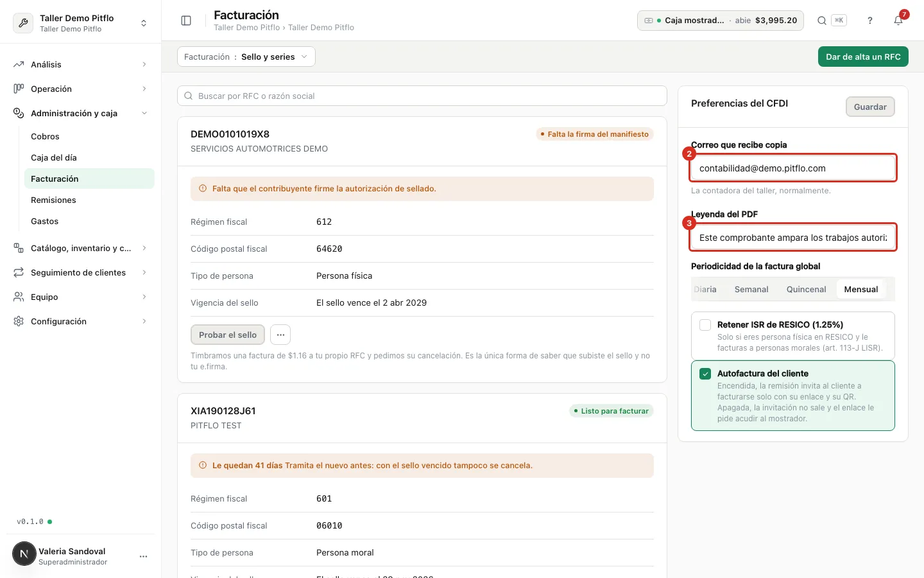Image resolution: width=924 pixels, height=578 pixels.
Task: Toggle the sidebar panel icon
Action: [186, 21]
